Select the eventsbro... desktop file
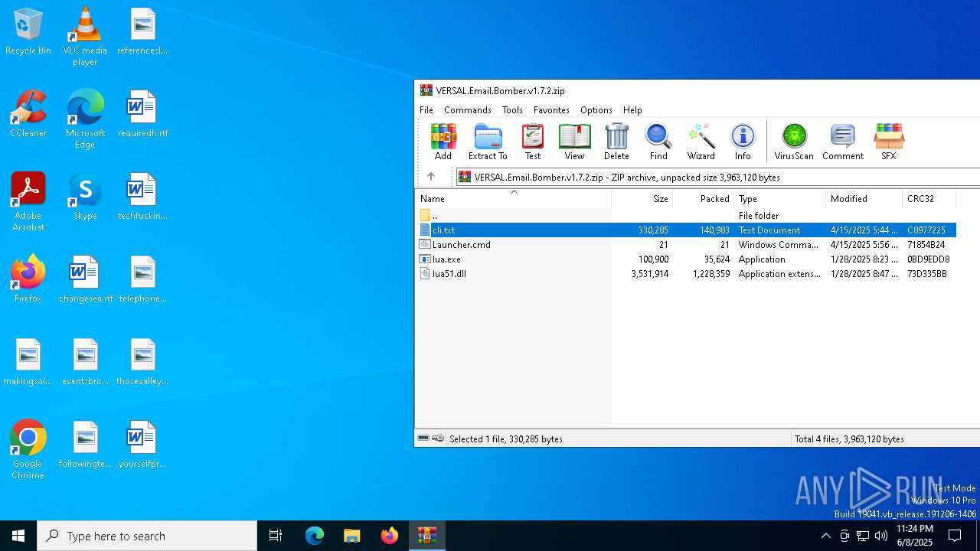The height and width of the screenshot is (551, 980). click(x=85, y=363)
